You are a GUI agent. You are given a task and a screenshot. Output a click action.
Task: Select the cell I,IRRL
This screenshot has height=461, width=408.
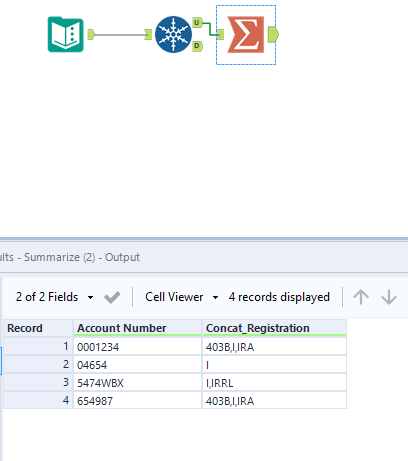point(274,383)
